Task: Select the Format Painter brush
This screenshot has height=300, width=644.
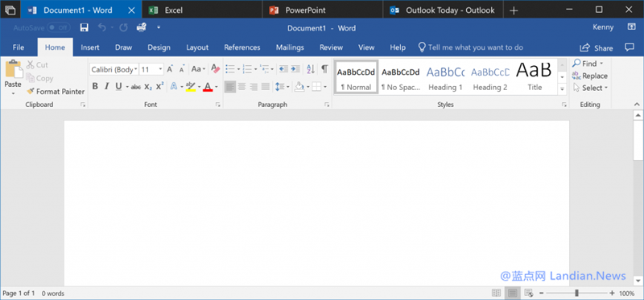Action: pyautogui.click(x=31, y=92)
